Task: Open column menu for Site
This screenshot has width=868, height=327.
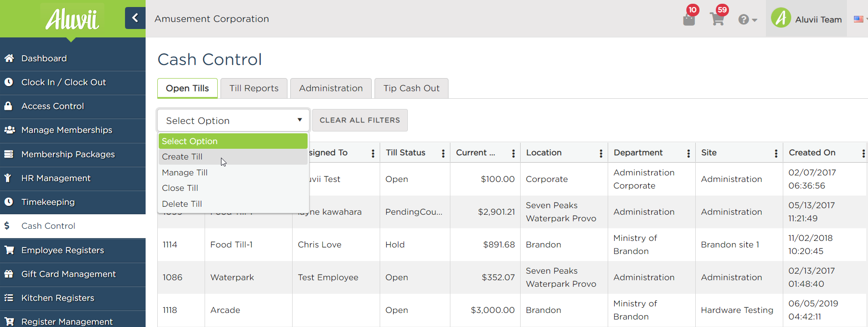Action: point(776,153)
